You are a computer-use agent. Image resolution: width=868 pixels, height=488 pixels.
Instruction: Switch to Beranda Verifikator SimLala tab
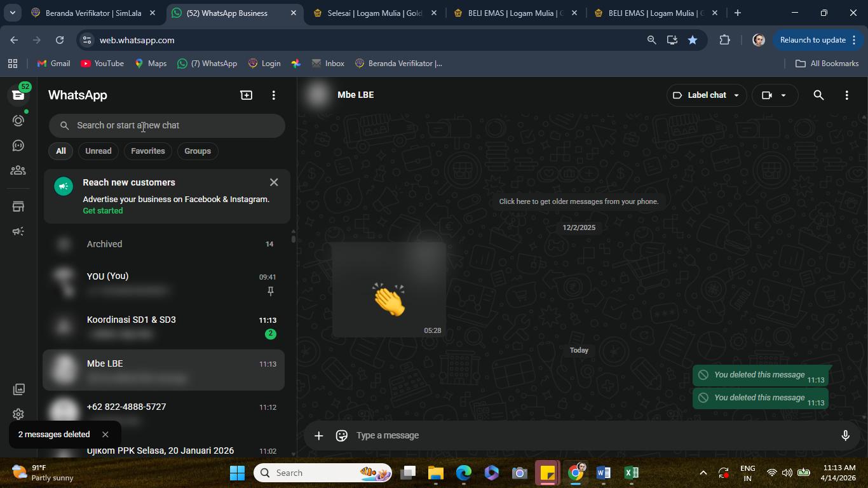(93, 13)
